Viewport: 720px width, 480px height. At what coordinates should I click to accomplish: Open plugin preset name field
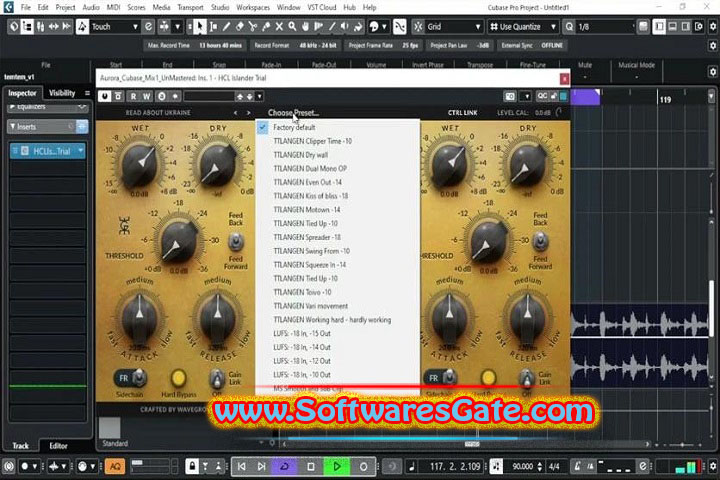pos(209,96)
